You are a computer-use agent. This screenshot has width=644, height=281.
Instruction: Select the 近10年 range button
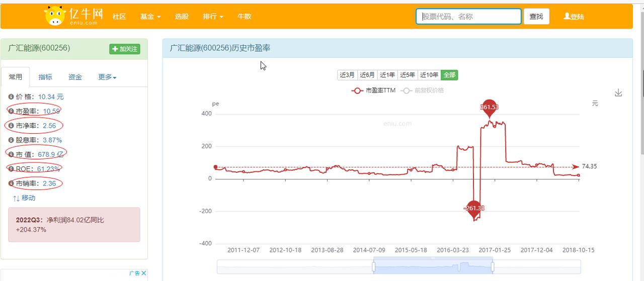[x=429, y=75]
